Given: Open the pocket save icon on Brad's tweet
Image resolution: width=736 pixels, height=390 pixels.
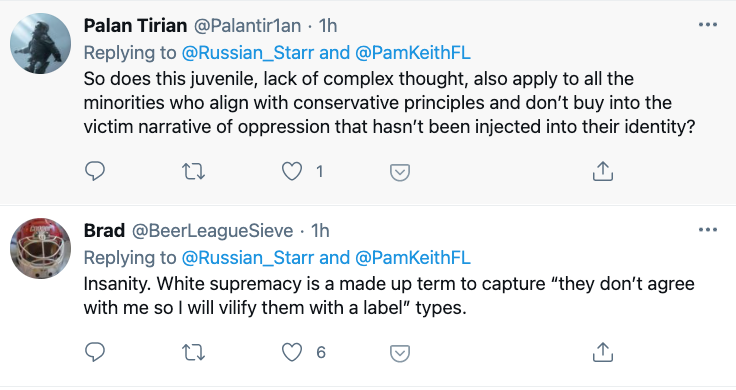Looking at the screenshot, I should 400,353.
